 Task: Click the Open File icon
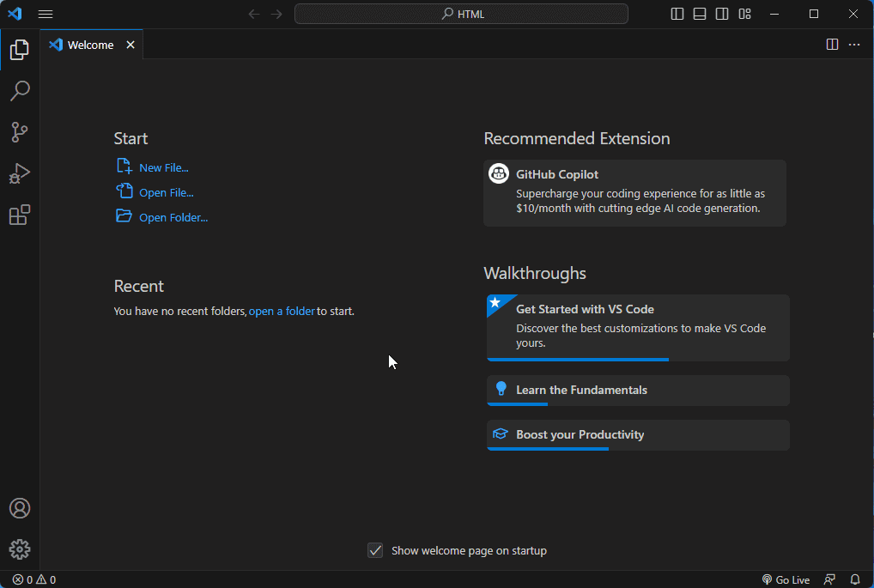pyautogui.click(x=124, y=191)
